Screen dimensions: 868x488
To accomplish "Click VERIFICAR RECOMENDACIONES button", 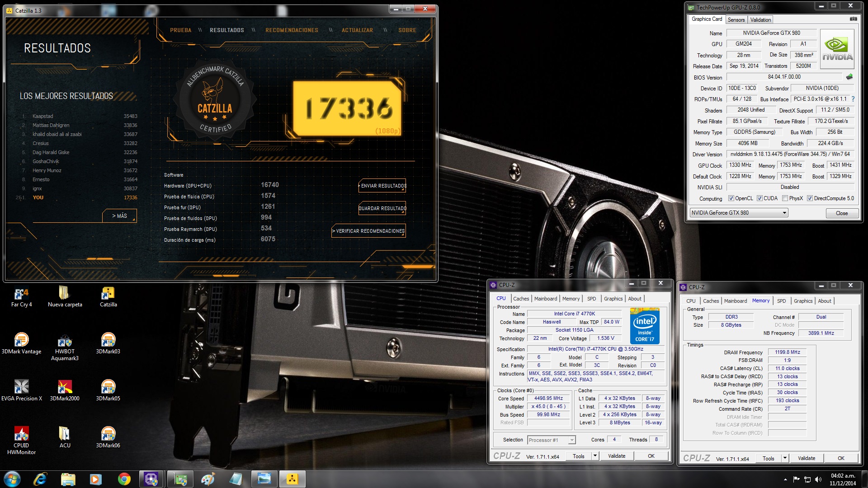I will pos(368,231).
